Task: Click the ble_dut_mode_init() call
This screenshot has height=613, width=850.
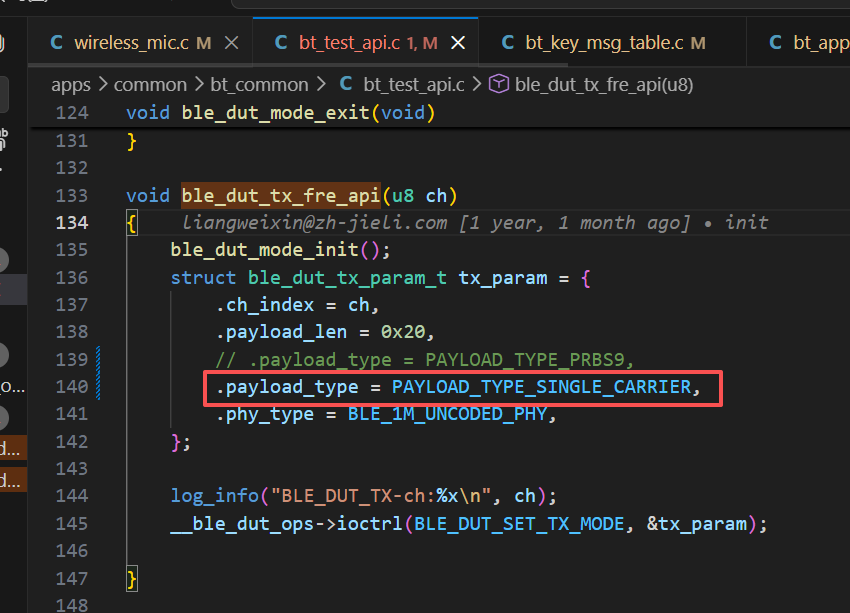Action: 280,250
